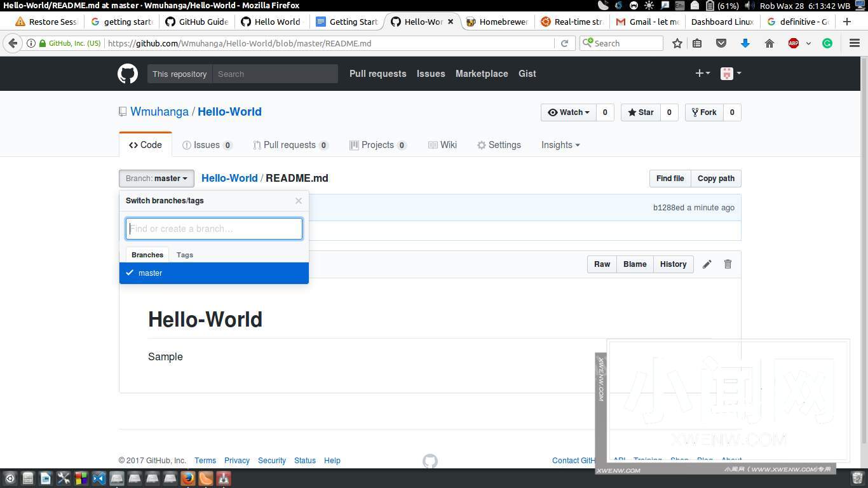This screenshot has width=868, height=488.
Task: Expand the Insights dropdown tab
Action: (560, 145)
